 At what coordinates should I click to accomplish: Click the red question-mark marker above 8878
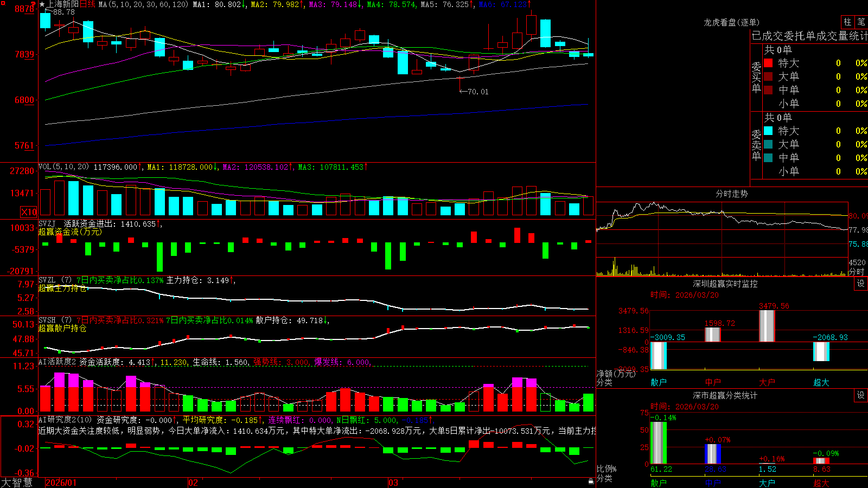34,4
